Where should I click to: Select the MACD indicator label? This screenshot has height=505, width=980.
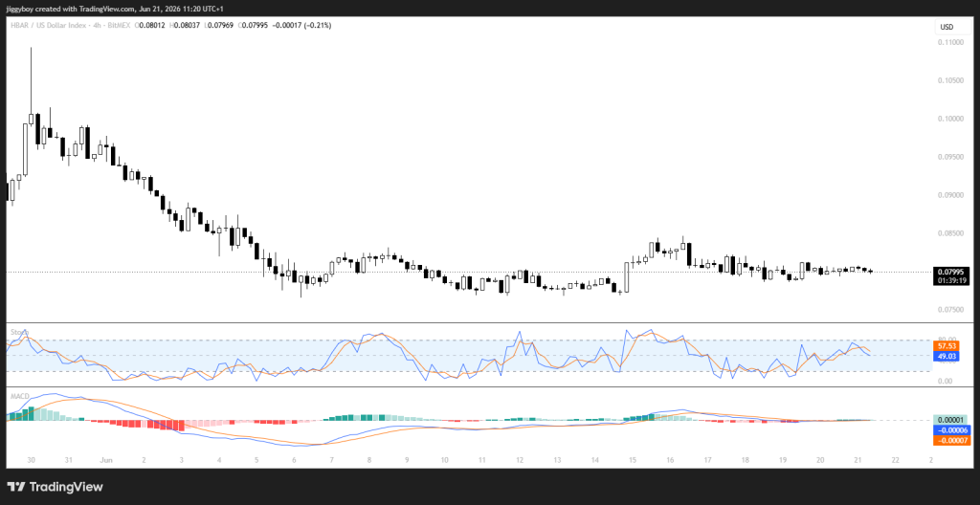pos(18,396)
